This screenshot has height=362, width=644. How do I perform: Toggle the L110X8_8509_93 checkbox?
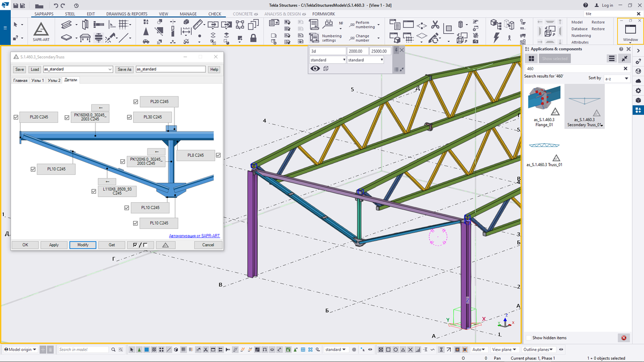(94, 190)
